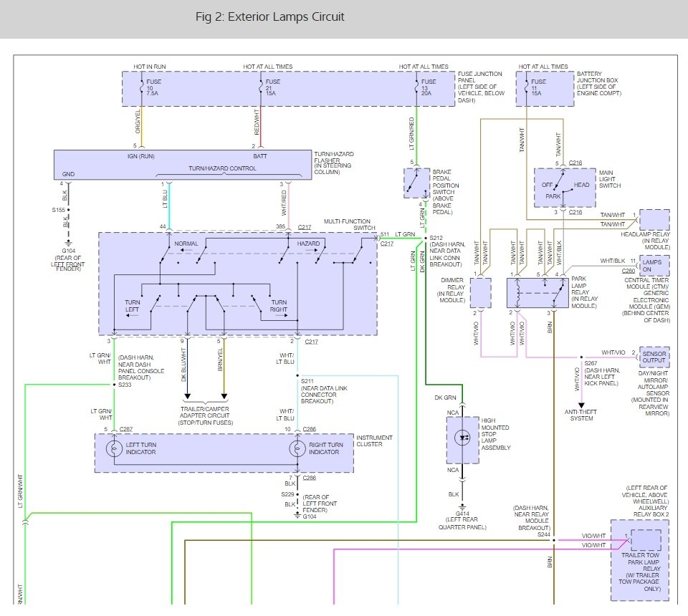Click the headlamp relay box
The width and height of the screenshot is (688, 616).
pyautogui.click(x=654, y=220)
